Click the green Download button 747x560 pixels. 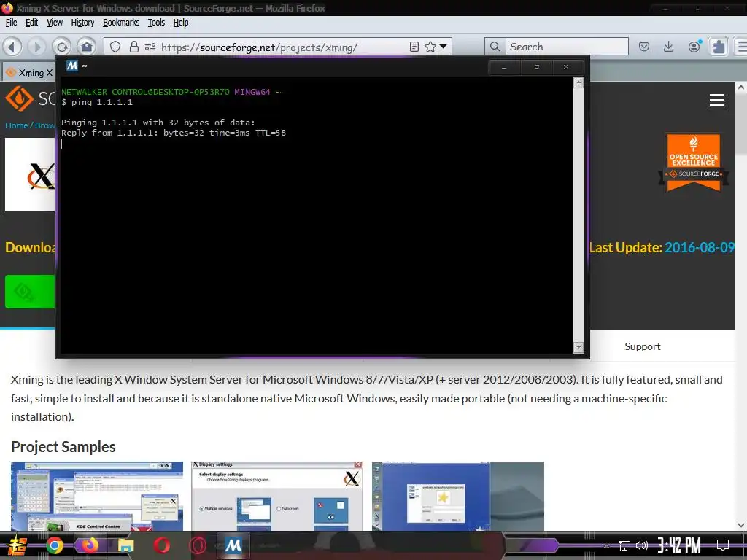tap(29, 292)
